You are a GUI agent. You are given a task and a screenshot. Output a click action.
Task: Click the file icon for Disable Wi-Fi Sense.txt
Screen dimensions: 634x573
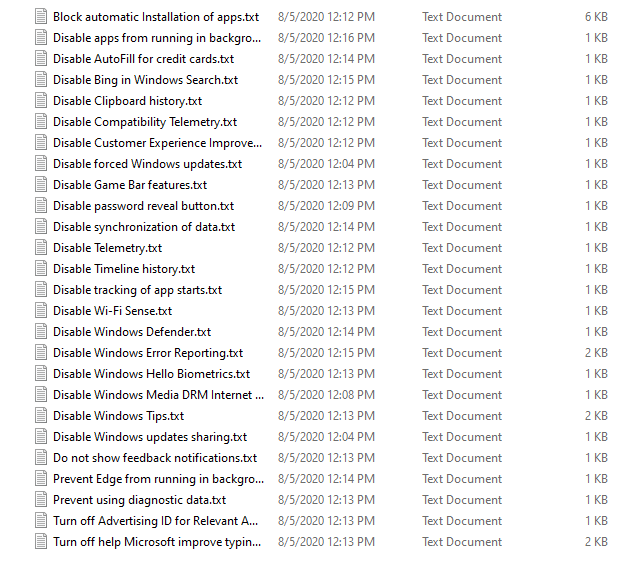click(41, 311)
